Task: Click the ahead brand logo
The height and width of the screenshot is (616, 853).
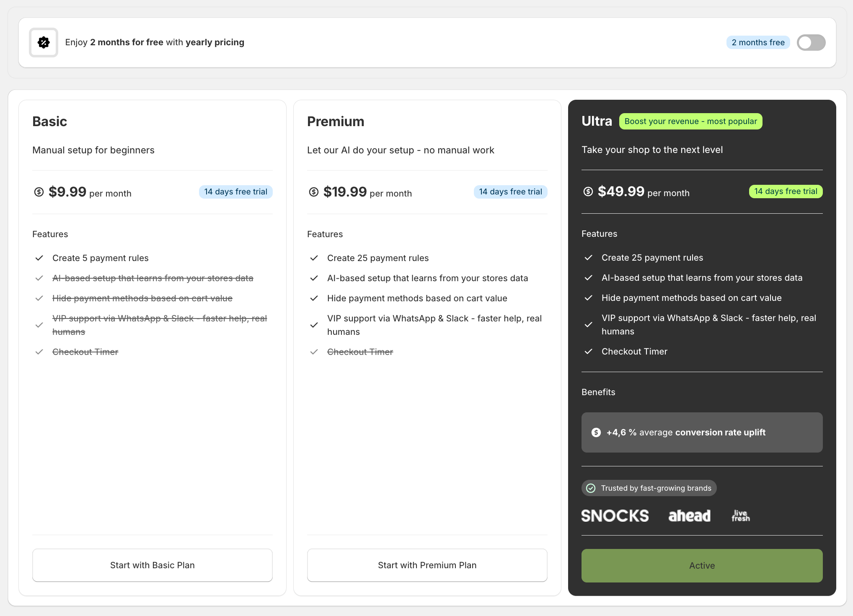Action: (690, 516)
